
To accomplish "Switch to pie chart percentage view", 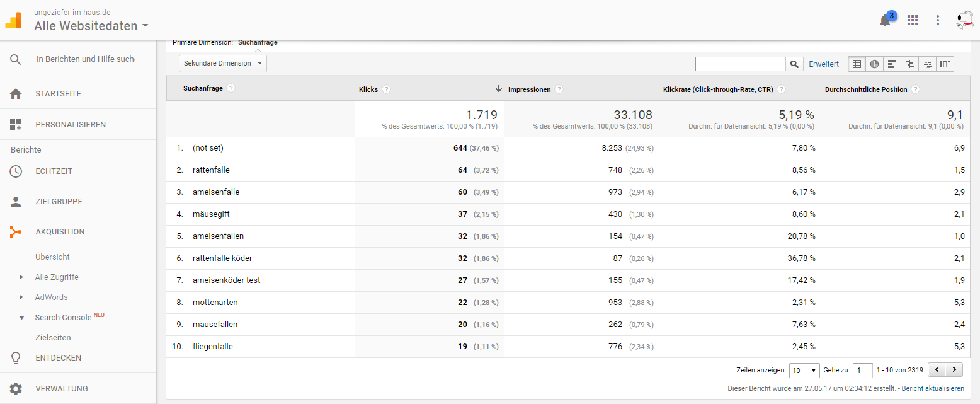I will pyautogui.click(x=874, y=64).
